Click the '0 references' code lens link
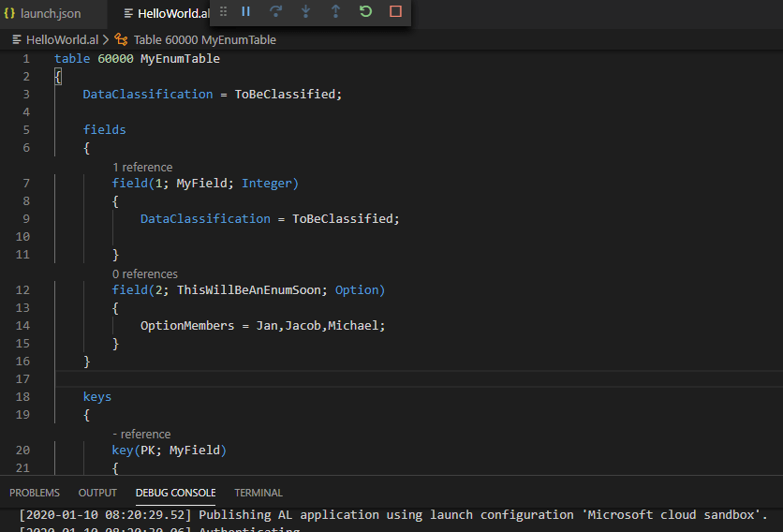The image size is (783, 532). click(x=144, y=274)
